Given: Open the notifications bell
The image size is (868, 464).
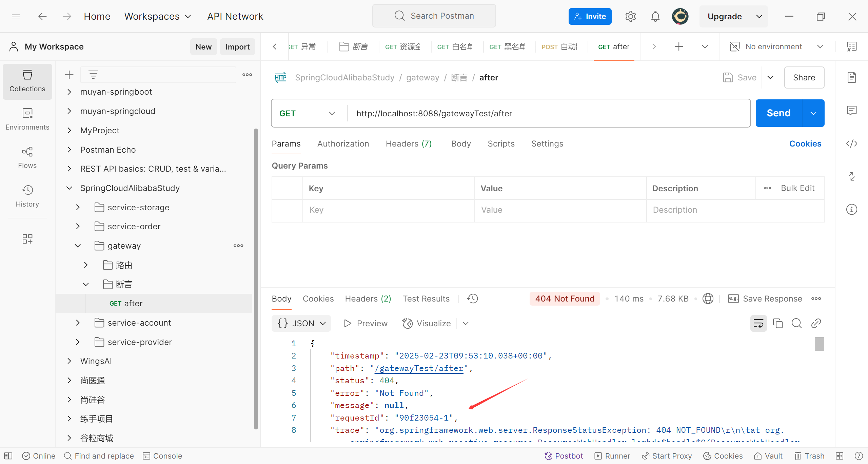Looking at the screenshot, I should point(655,16).
